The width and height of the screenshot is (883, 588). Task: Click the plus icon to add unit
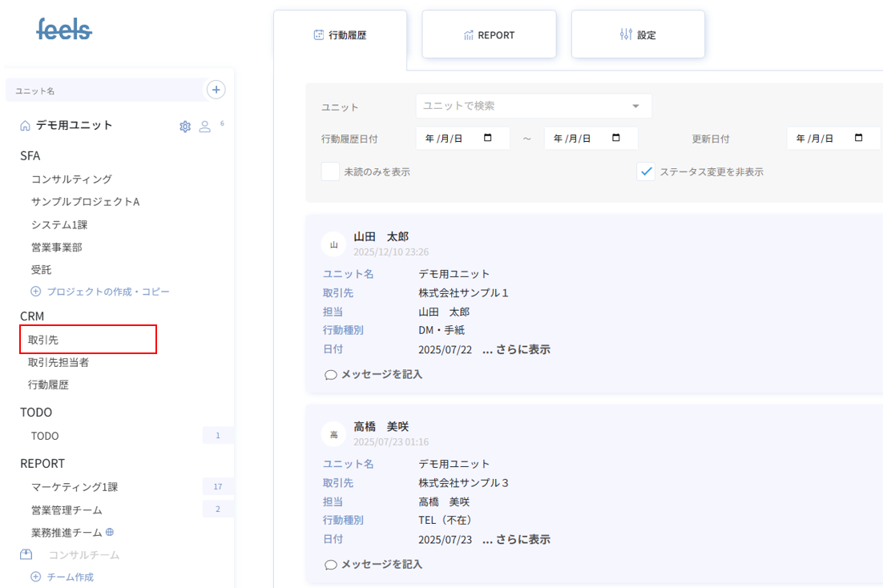[216, 90]
